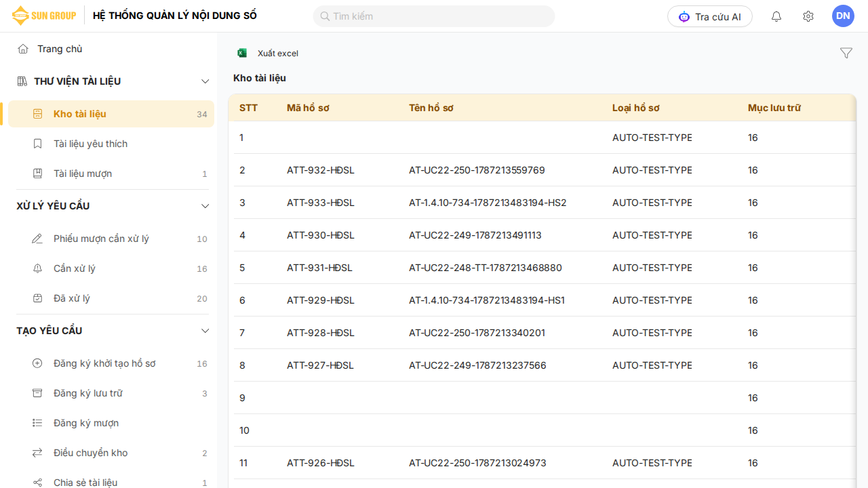868x488 pixels.
Task: Click the transfer arrows icon beside Điều chuyển kho
Action: point(38,453)
